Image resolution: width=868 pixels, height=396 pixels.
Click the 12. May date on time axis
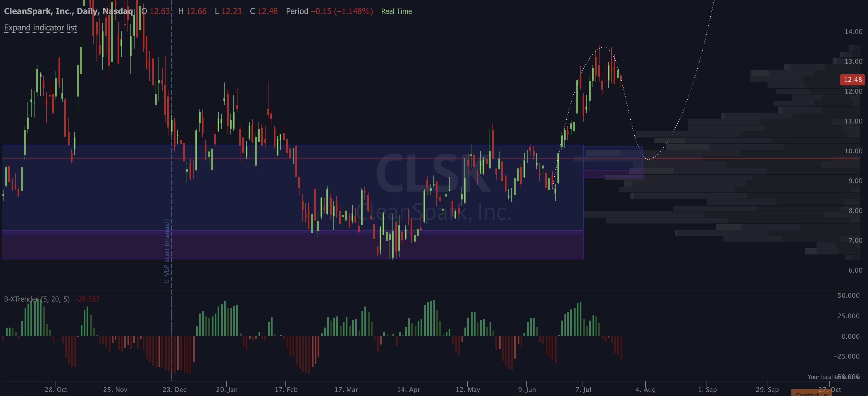click(x=468, y=390)
